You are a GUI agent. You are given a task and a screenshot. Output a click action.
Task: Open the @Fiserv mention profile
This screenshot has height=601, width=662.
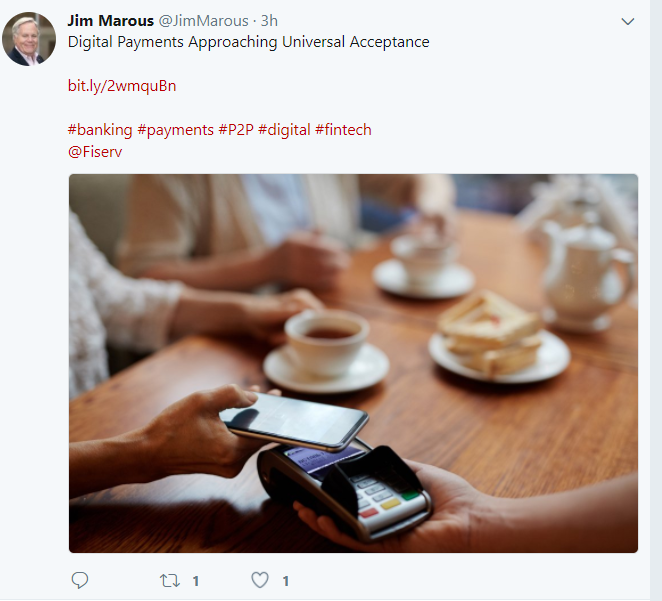(95, 152)
